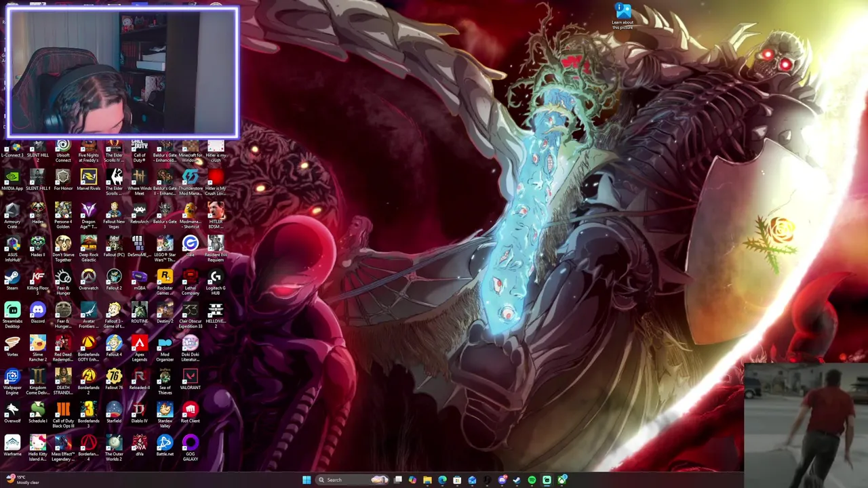Image resolution: width=868 pixels, height=488 pixels.
Task: Select the Baldur's Gate 3 icon
Action: [x=165, y=216]
